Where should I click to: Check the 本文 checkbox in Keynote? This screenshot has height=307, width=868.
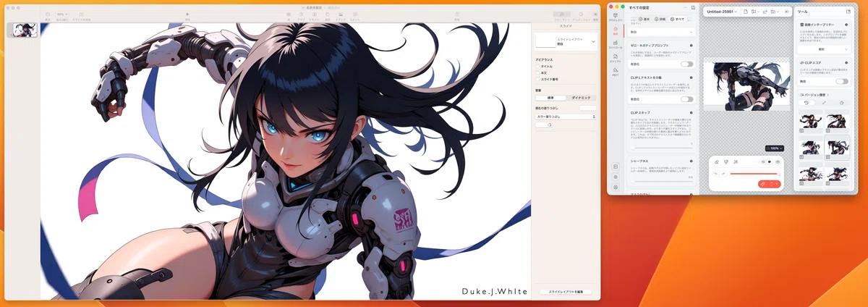coord(537,72)
